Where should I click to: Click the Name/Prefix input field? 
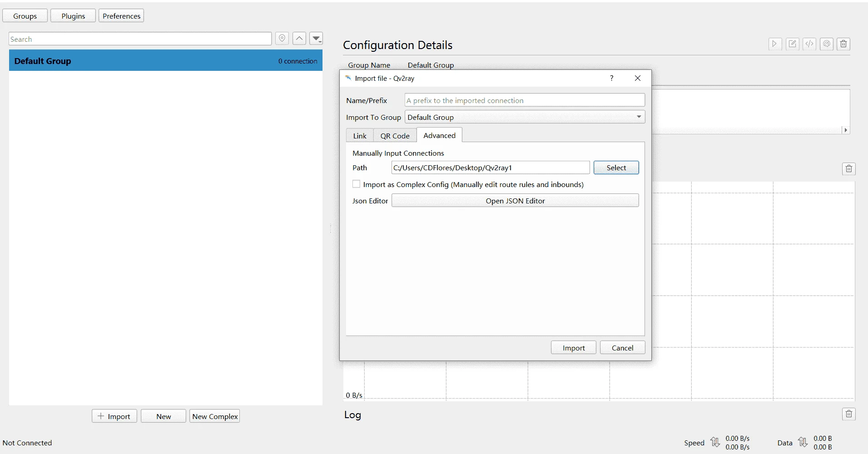[525, 100]
